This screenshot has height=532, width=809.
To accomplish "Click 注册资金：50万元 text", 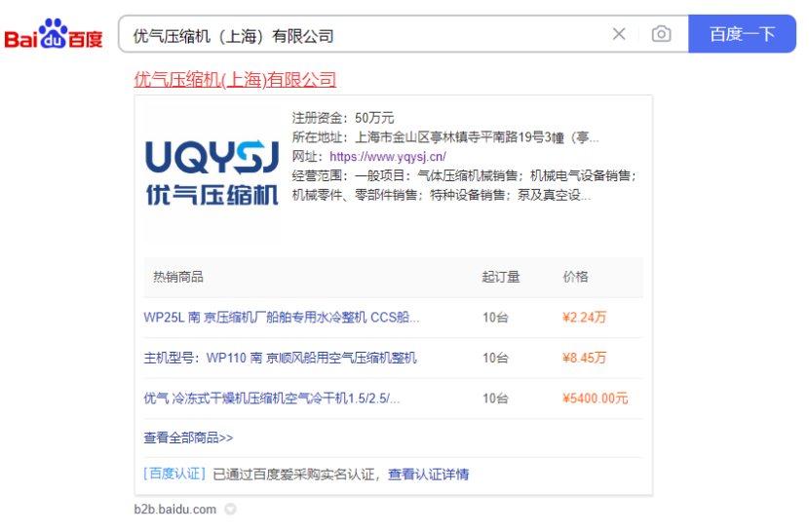I will 342,118.
